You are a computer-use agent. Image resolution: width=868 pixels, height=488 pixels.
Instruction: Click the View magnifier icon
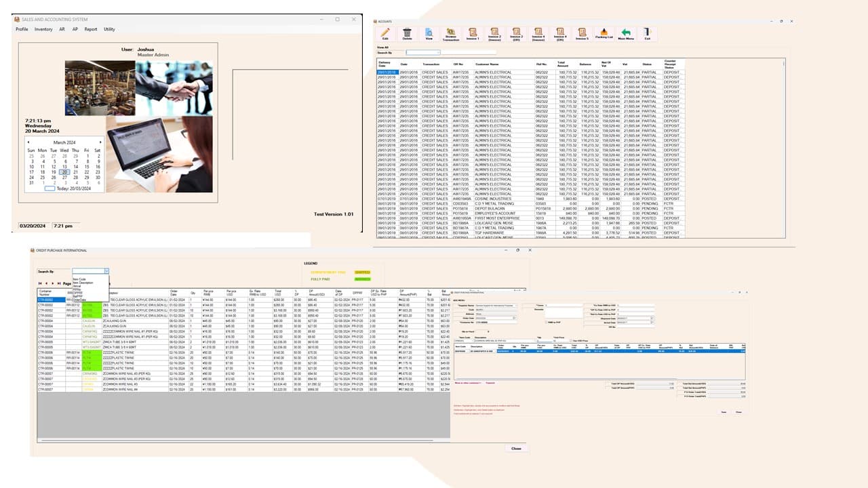[x=429, y=30]
